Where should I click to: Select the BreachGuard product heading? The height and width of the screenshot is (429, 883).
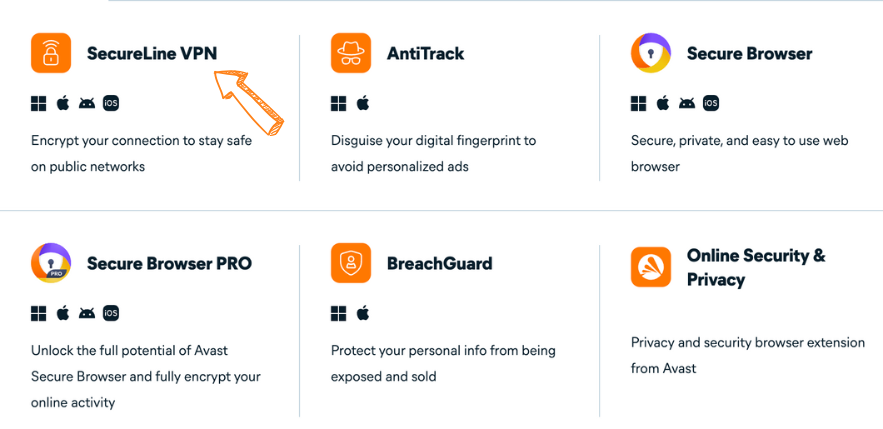[440, 263]
